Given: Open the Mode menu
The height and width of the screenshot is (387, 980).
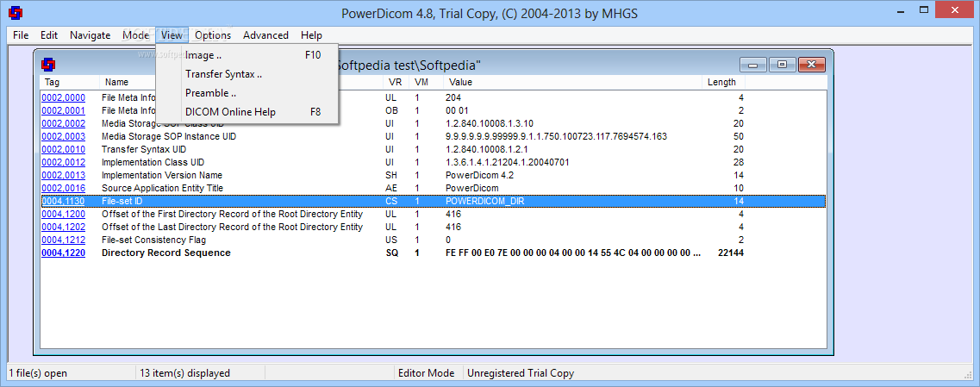Looking at the screenshot, I should click(x=135, y=35).
